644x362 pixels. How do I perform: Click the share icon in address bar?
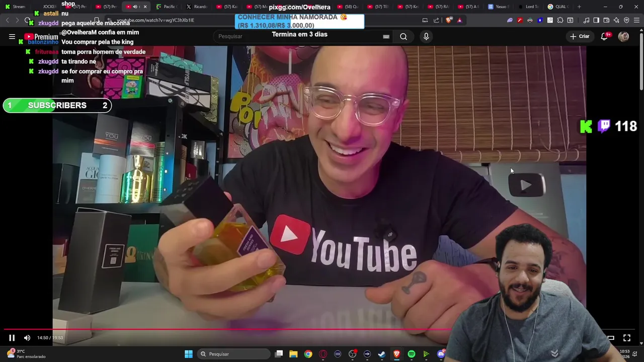tap(436, 20)
